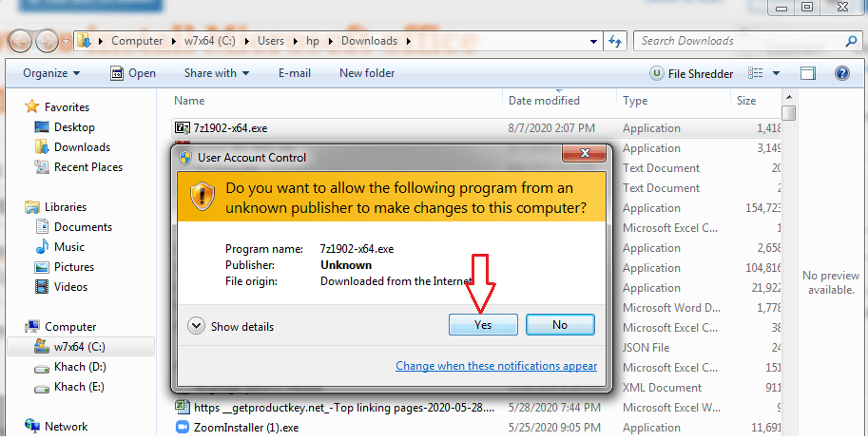Click Yes in User Account Control dialog
Viewport: 868px width, 441px height.
(483, 325)
